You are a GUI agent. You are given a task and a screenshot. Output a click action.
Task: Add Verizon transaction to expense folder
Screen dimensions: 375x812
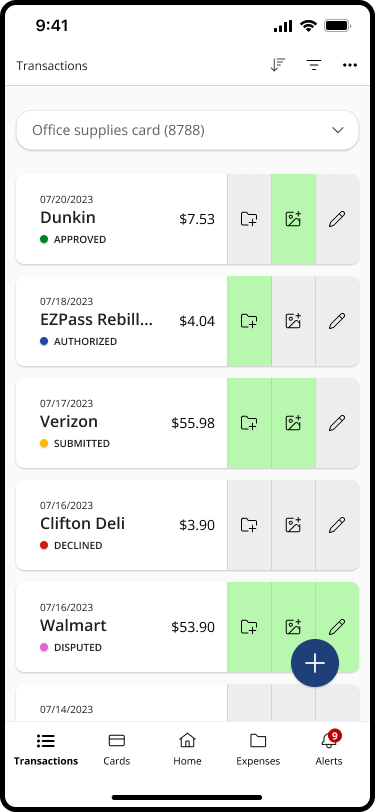(249, 423)
